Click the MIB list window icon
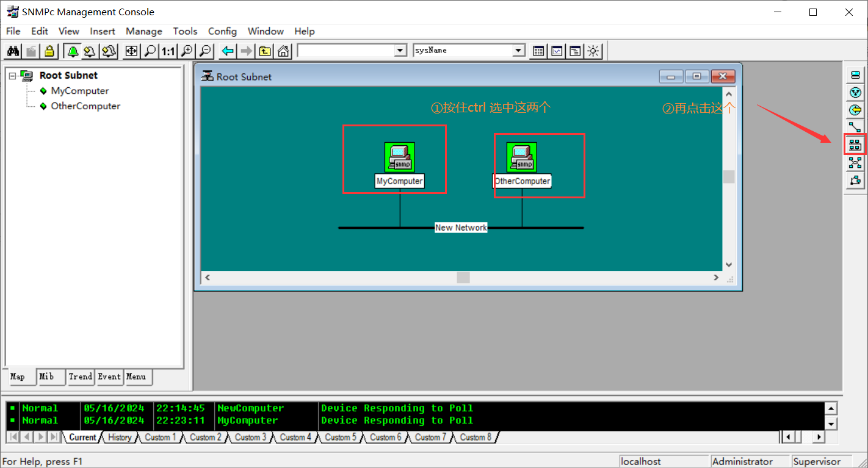The width and height of the screenshot is (868, 468). [x=575, y=51]
